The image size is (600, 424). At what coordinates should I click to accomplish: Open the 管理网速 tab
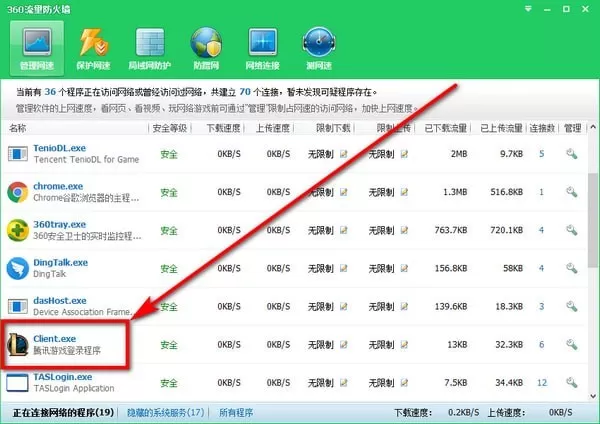(37, 48)
